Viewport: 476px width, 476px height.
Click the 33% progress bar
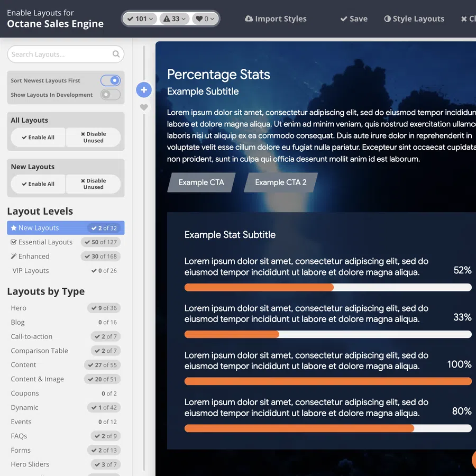click(328, 334)
